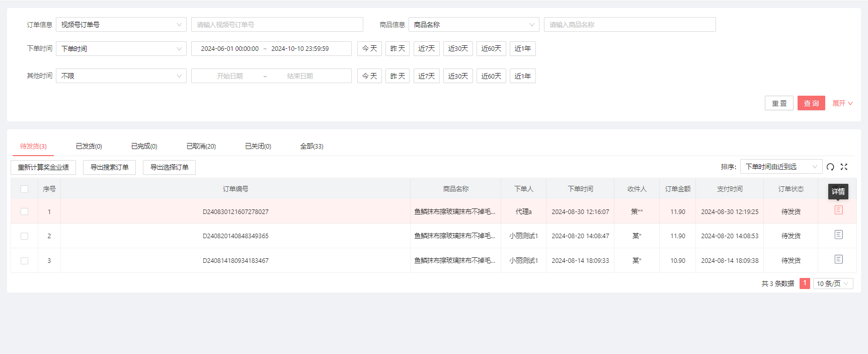Click the 请输入视频号订单号 input field
The height and width of the screenshot is (354, 868).
point(277,25)
